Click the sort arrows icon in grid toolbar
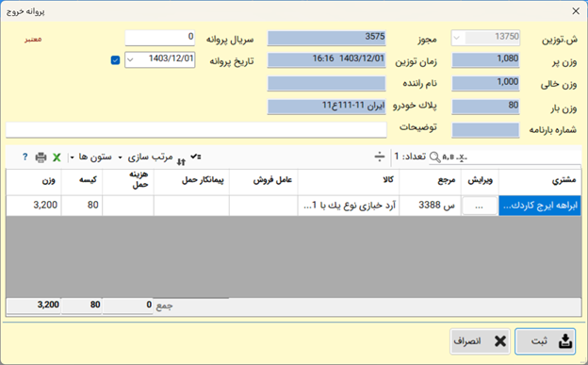Viewport: 588px width, 365px height. pos(182,161)
